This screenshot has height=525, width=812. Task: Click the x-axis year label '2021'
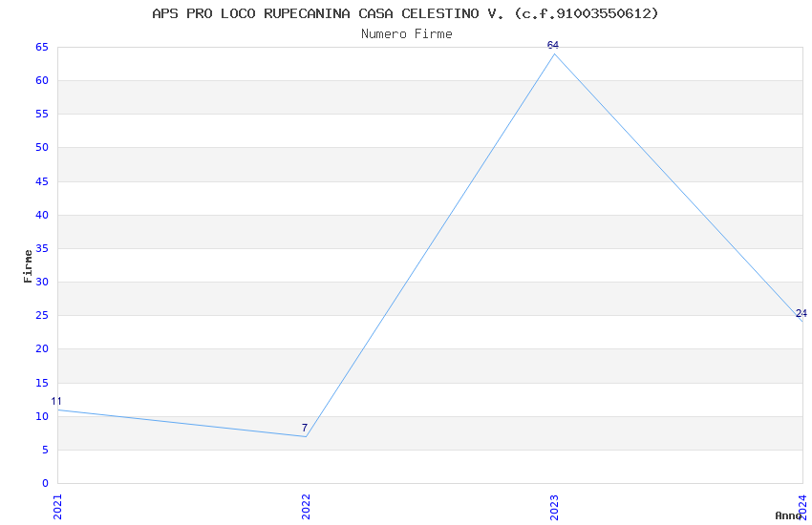pyautogui.click(x=57, y=506)
